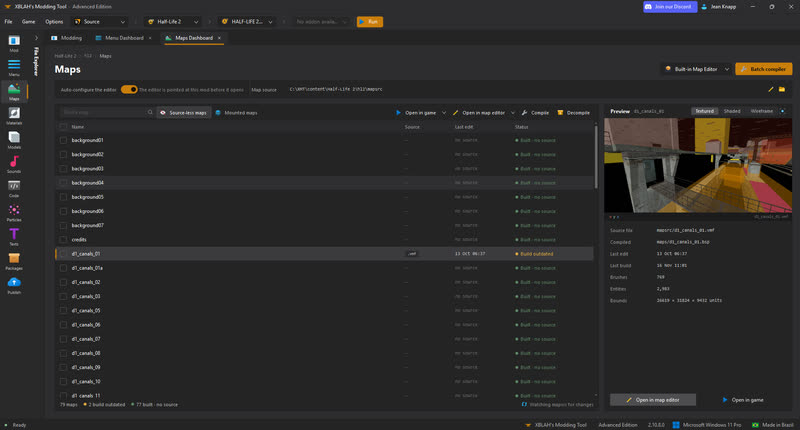Check the box for background01
The height and width of the screenshot is (430, 800).
click(x=63, y=140)
